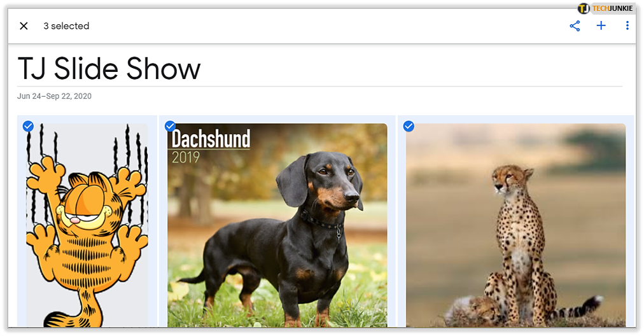Click the Jun 24–Sep 22, 2020 date text

pyautogui.click(x=54, y=96)
